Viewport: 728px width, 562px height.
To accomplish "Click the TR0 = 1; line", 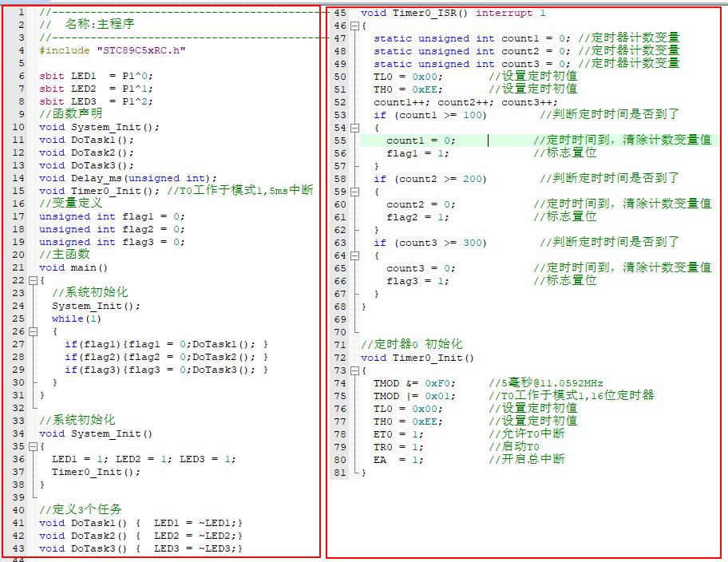I will 398,447.
